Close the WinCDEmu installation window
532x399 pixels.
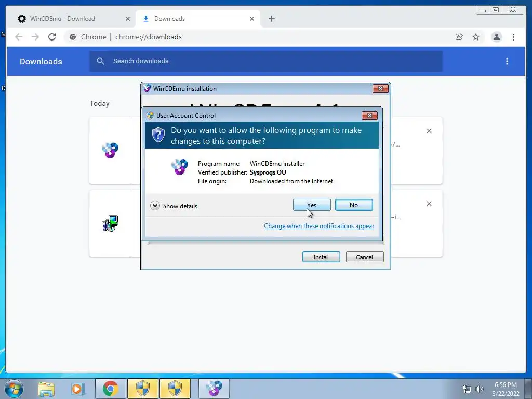pos(380,88)
